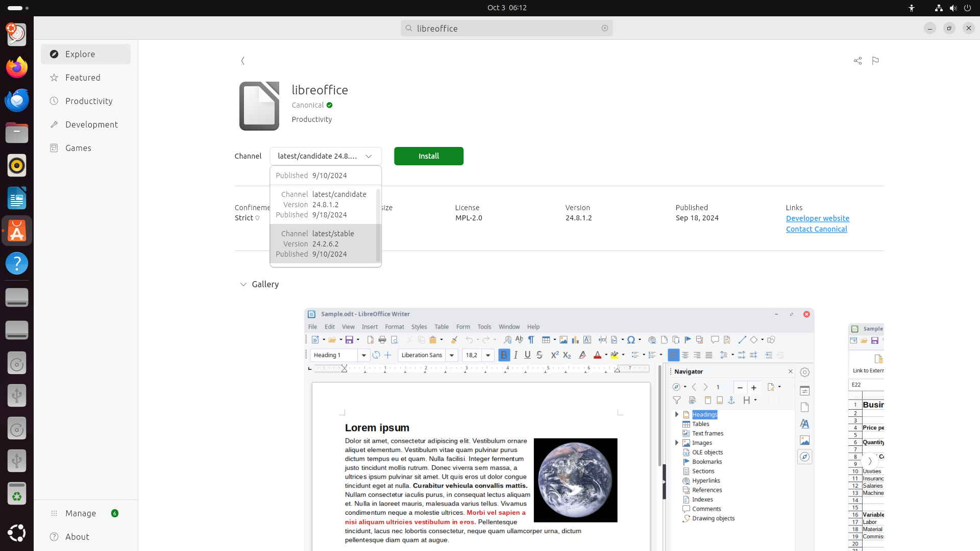Open Rhythmbox music player in the dock
Screen dimensions: 980x551
[x=17, y=165]
